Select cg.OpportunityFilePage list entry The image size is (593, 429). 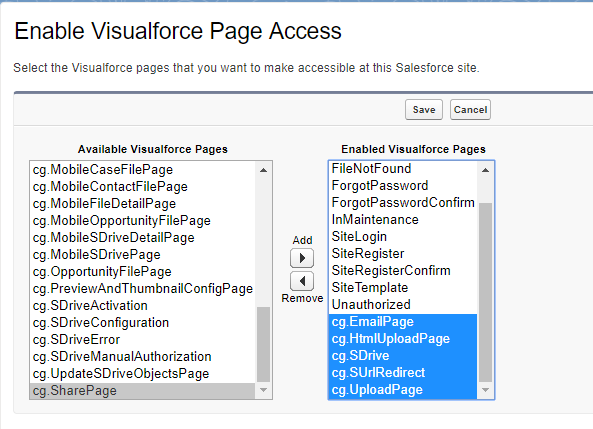tap(142, 272)
